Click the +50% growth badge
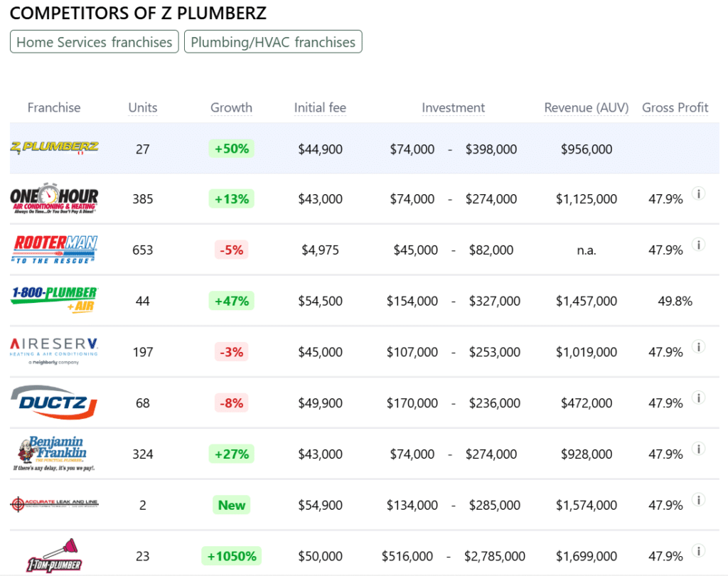 click(x=231, y=149)
